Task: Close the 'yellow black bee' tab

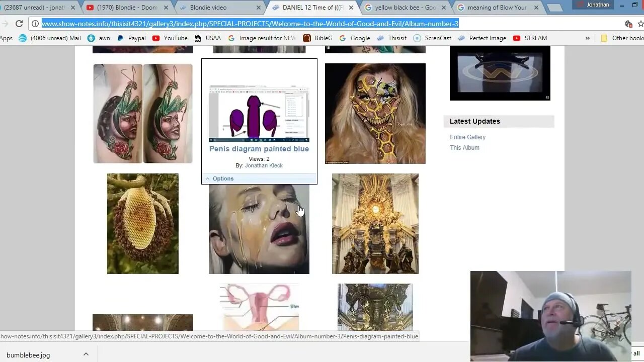Action: coord(443,8)
